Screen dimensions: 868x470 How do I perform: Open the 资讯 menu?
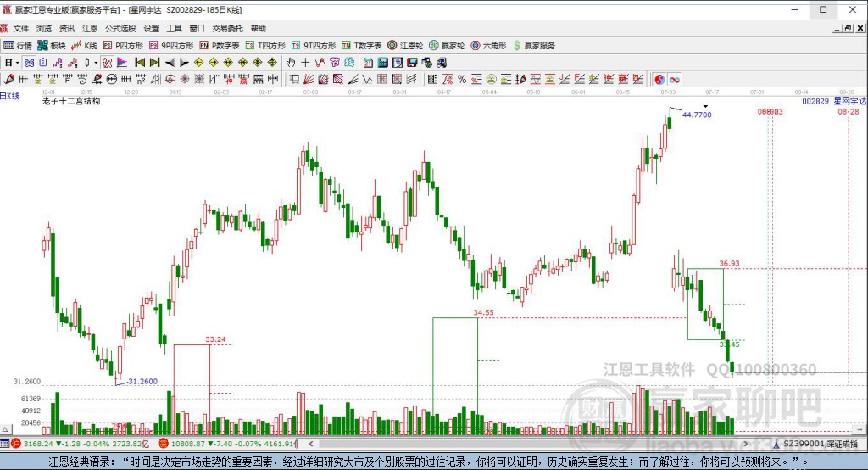click(67, 28)
